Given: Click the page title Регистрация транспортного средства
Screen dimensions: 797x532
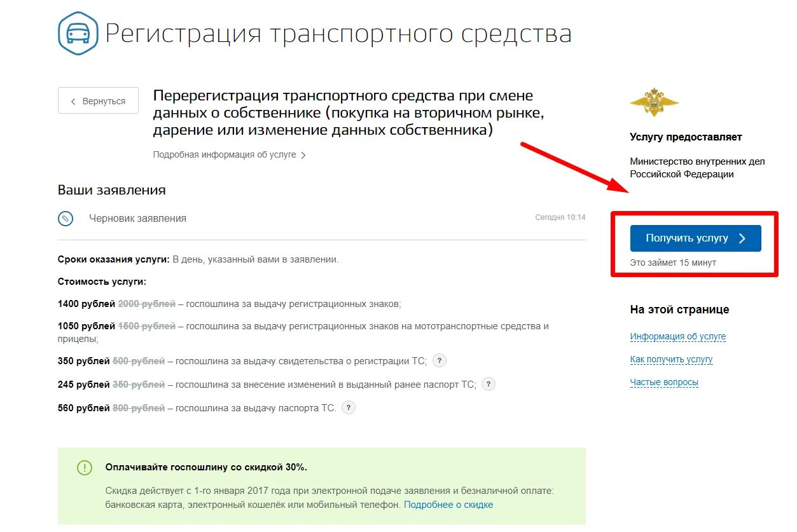Looking at the screenshot, I should click(338, 34).
